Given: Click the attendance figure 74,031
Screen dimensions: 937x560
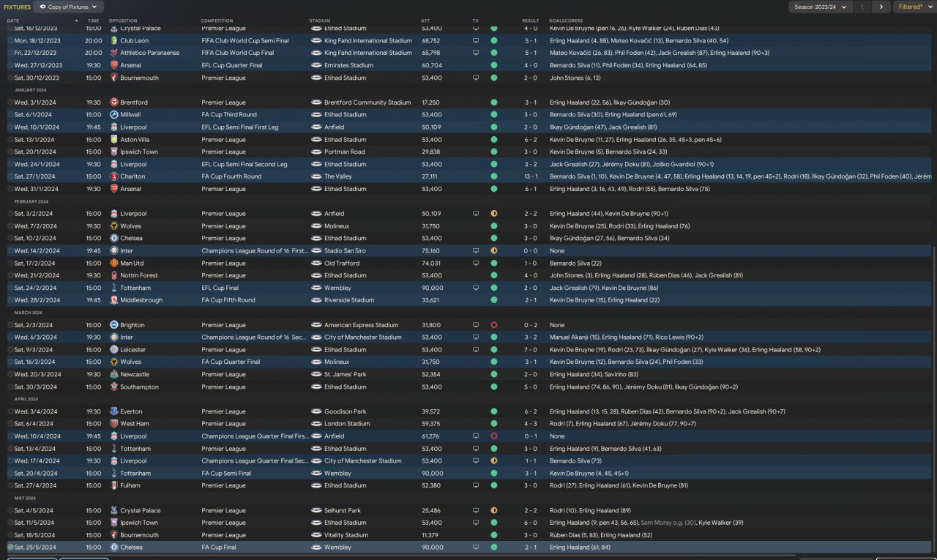Looking at the screenshot, I should [x=431, y=264].
